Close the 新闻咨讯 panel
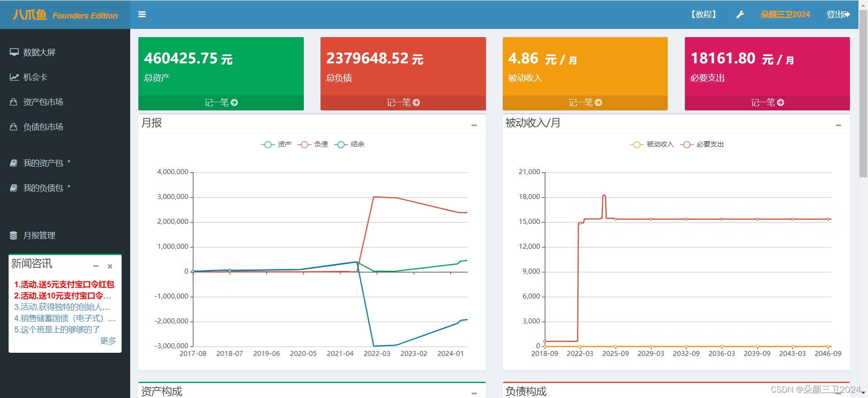The height and width of the screenshot is (398, 868). click(110, 266)
